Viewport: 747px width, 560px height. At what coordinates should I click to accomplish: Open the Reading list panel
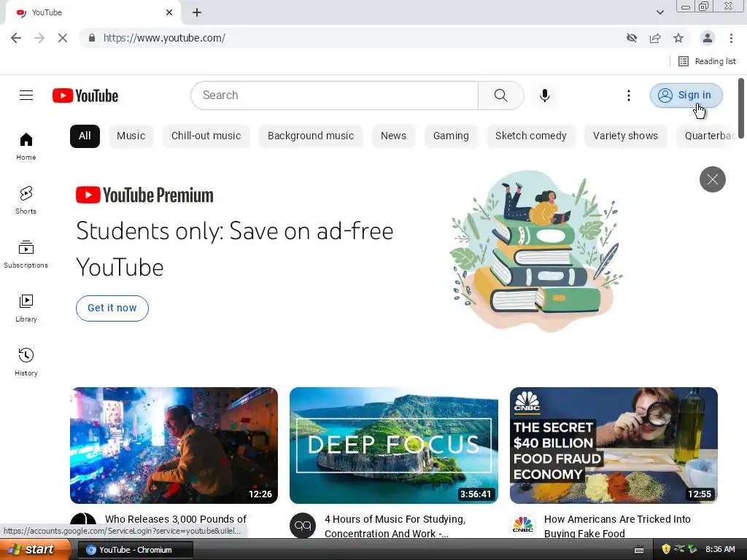[707, 61]
